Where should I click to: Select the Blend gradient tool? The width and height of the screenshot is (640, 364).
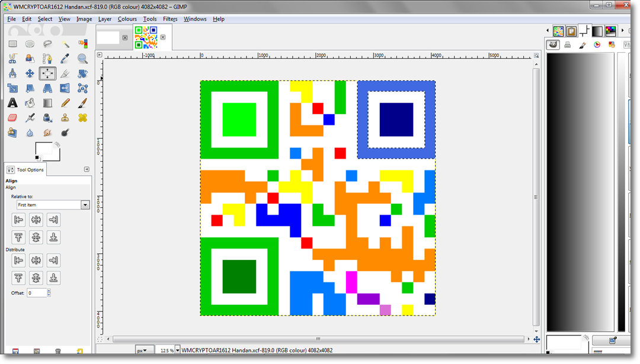(47, 103)
